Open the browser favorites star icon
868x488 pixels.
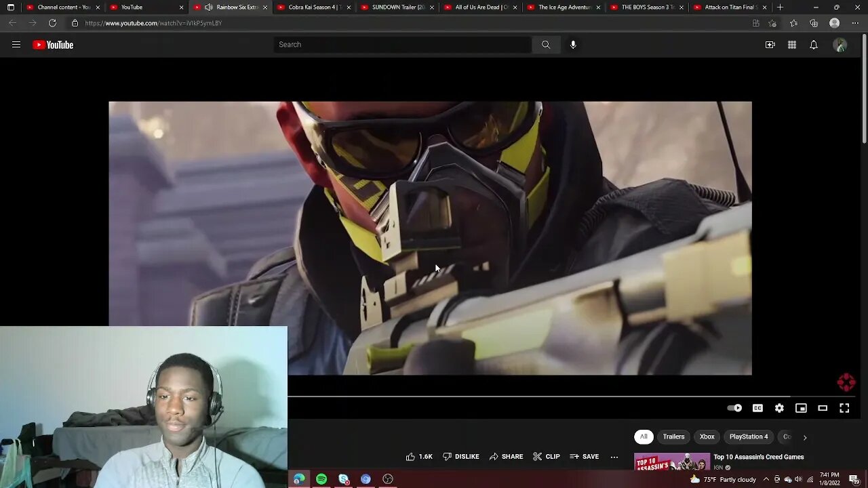click(x=793, y=23)
